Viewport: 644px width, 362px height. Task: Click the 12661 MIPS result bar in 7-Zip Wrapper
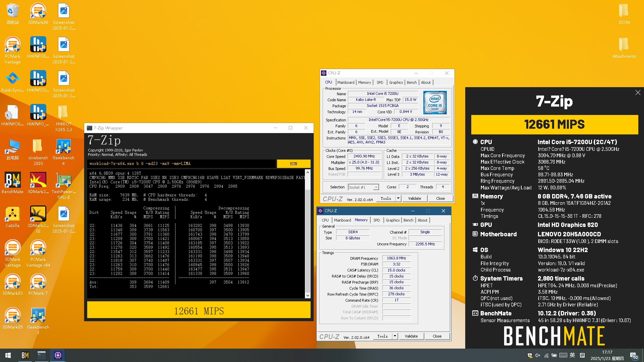pyautogui.click(x=199, y=310)
